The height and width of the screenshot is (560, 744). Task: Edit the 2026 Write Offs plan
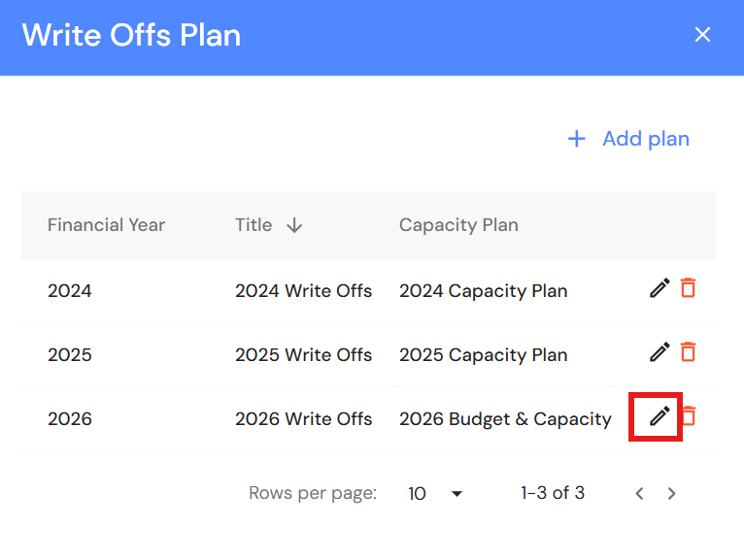[x=659, y=416]
